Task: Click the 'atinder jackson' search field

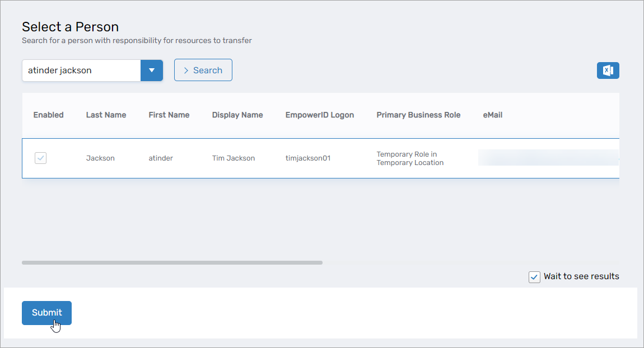Action: [81, 70]
